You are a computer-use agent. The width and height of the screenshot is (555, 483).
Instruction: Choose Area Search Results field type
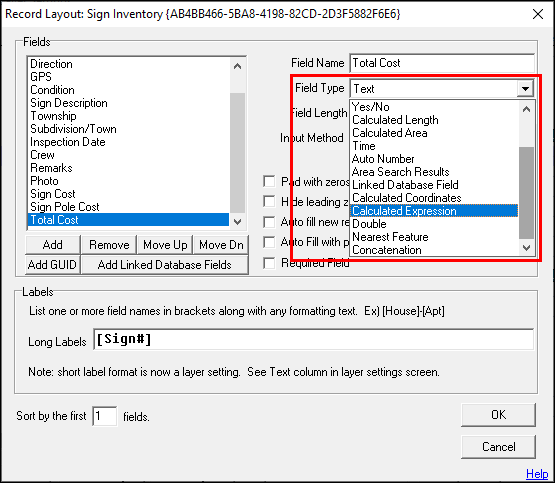(434, 172)
